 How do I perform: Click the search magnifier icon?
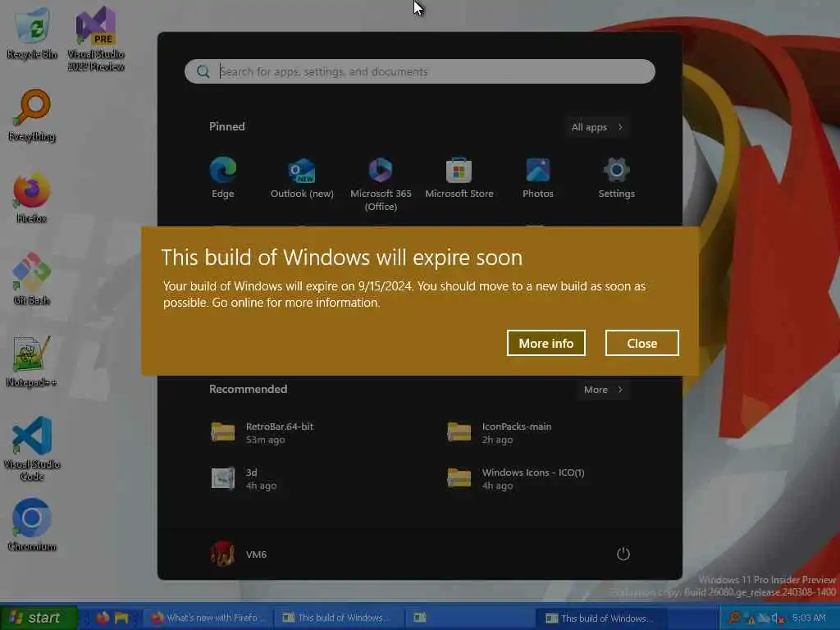tap(203, 71)
